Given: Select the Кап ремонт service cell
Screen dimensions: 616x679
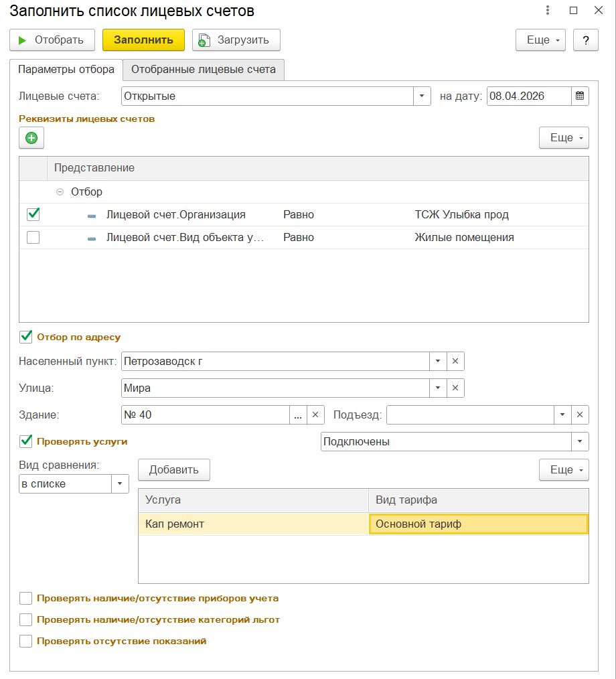Looking at the screenshot, I should tap(252, 524).
